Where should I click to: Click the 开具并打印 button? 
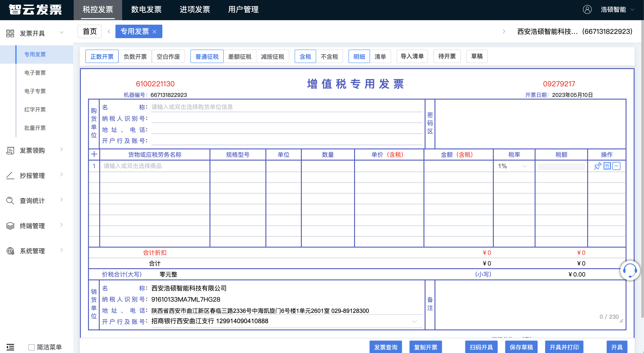click(564, 347)
